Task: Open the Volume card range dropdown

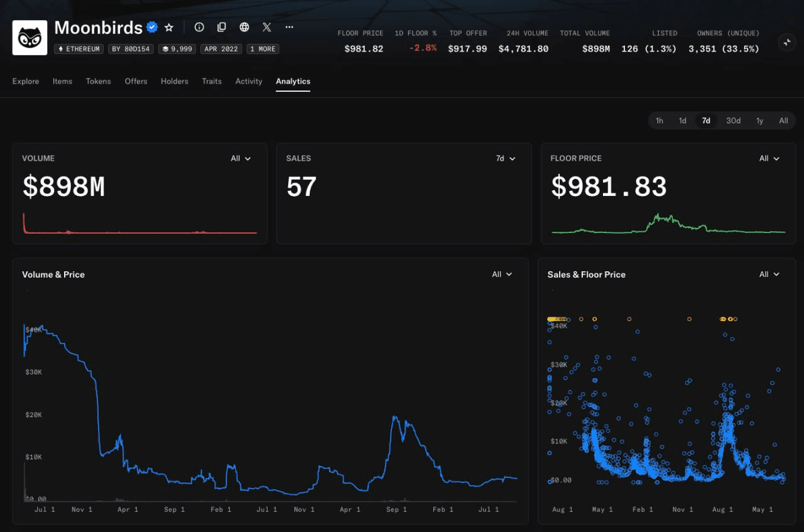Action: pos(241,158)
